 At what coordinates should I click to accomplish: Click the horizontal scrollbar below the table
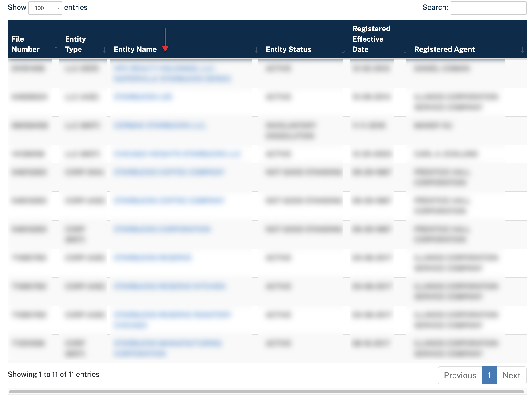point(266,392)
